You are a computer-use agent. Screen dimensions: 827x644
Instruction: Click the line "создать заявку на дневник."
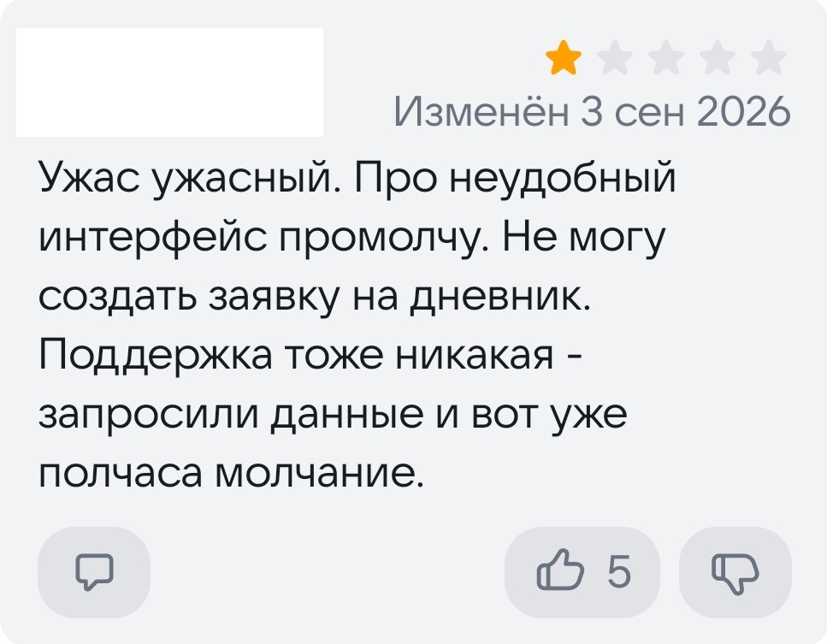coord(316,297)
